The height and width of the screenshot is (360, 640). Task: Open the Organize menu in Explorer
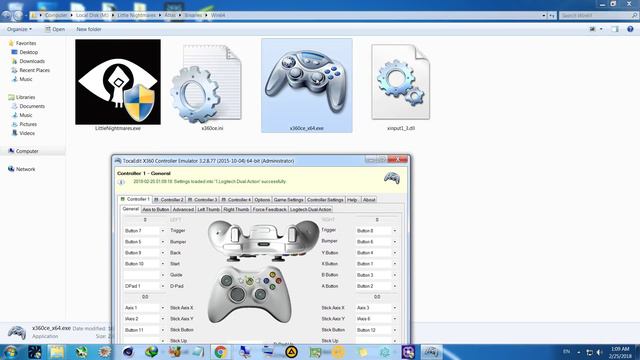(19, 29)
